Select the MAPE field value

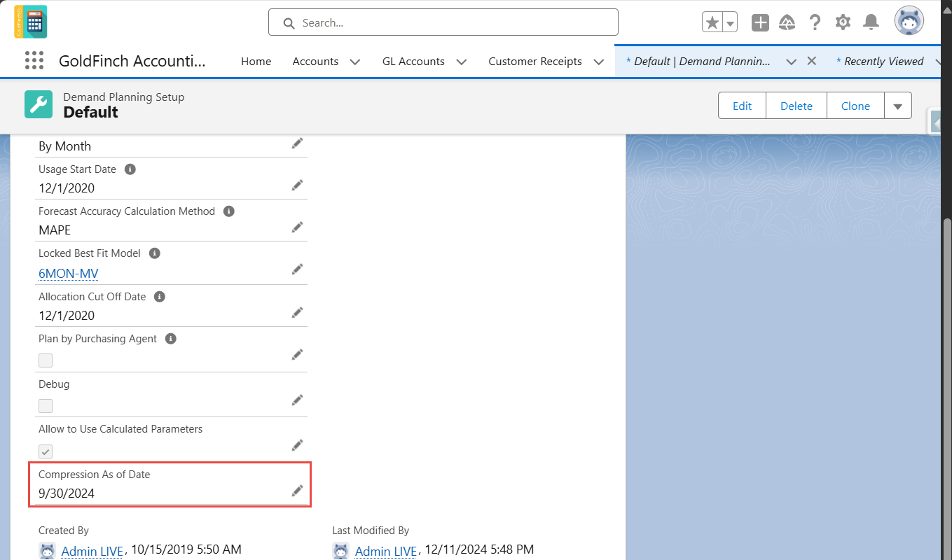point(55,230)
